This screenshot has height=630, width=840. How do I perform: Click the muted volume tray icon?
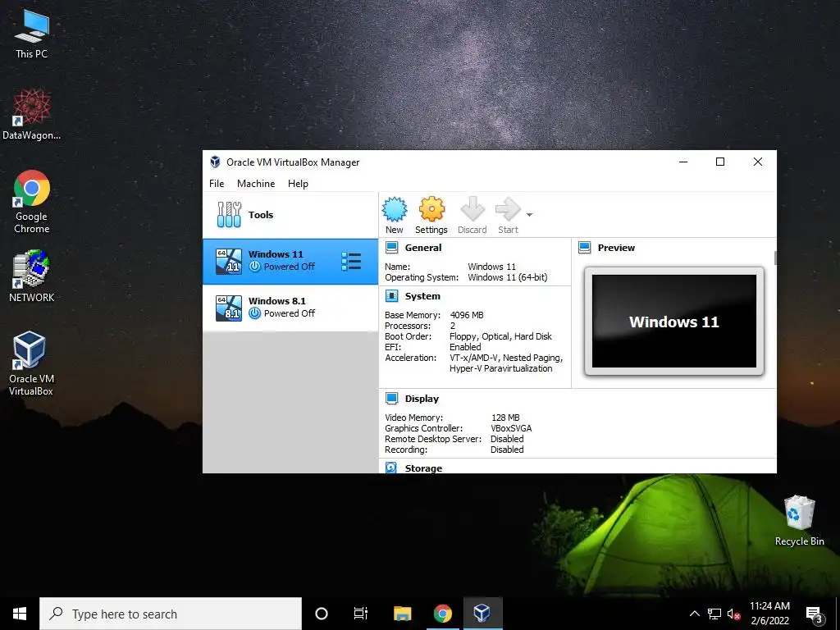click(733, 614)
